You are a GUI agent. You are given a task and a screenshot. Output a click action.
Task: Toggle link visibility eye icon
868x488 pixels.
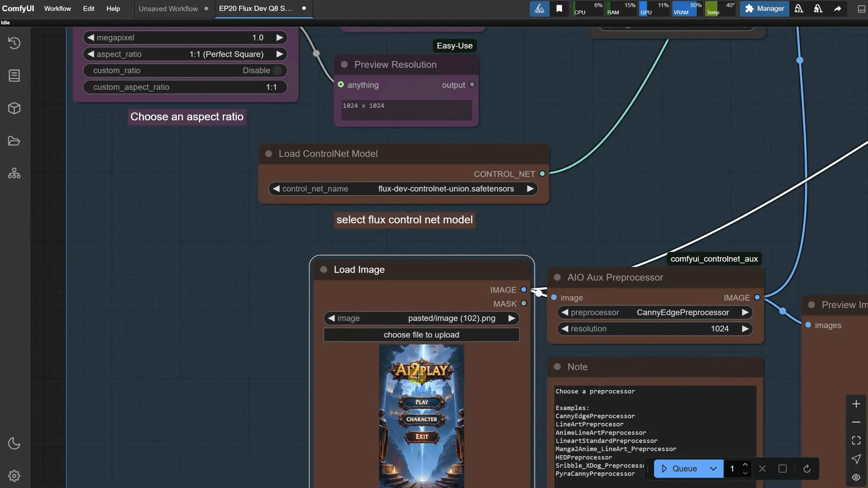pos(856,477)
